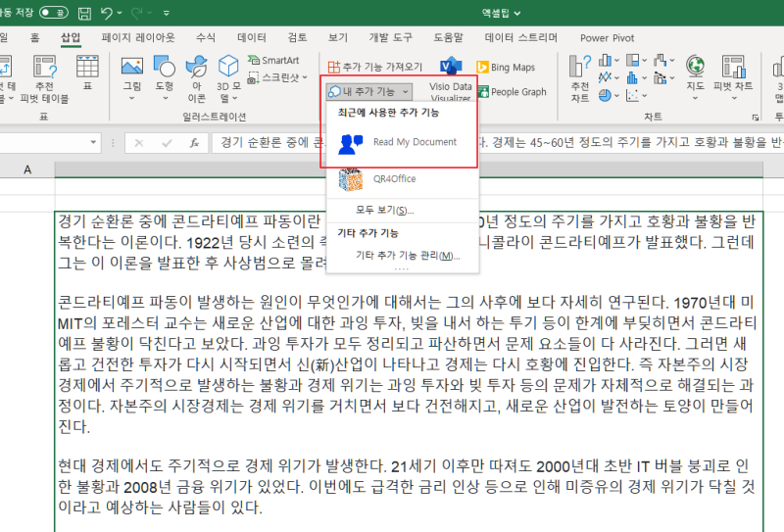The width and height of the screenshot is (784, 532).
Task: Click the save disk icon
Action: (85, 13)
